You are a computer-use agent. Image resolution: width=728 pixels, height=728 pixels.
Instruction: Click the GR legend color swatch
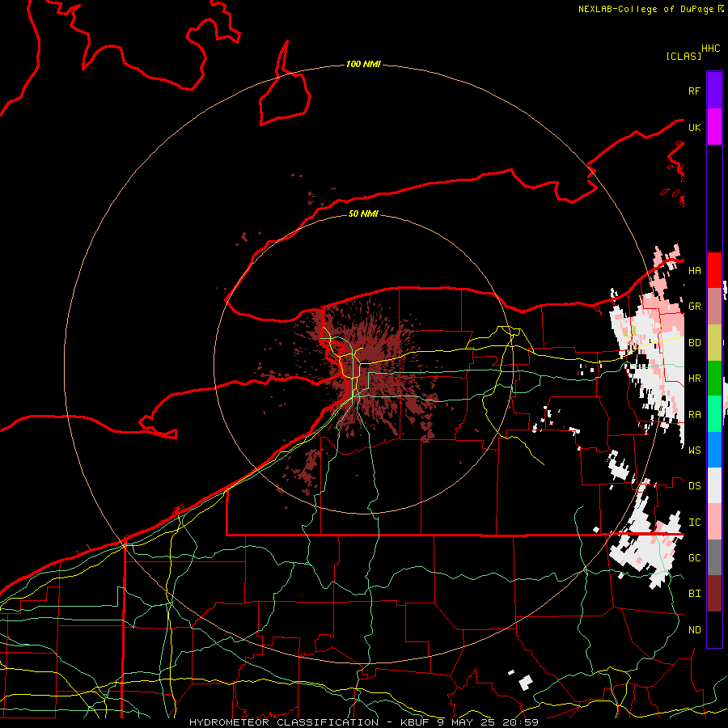714,306
